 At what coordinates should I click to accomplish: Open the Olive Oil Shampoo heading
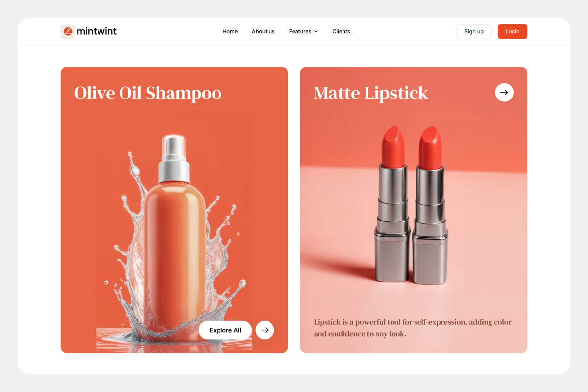click(148, 93)
